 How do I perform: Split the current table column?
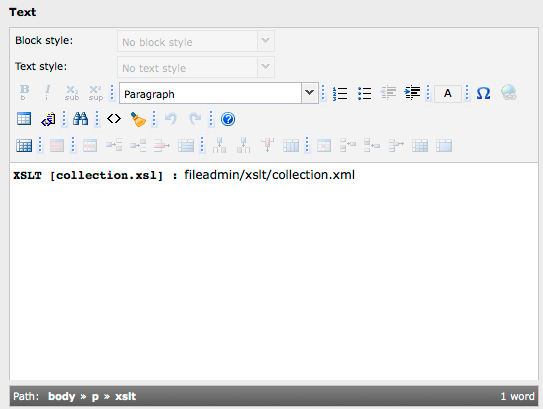point(291,145)
